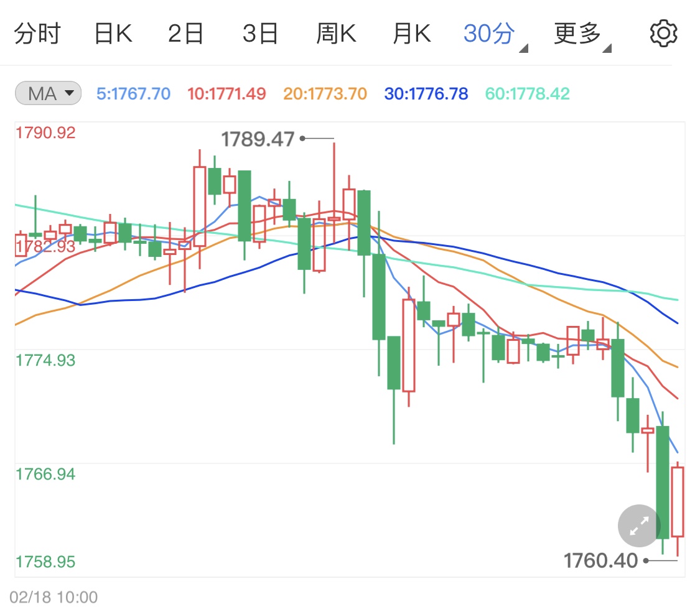Click the axis value 1782.93

point(45,246)
